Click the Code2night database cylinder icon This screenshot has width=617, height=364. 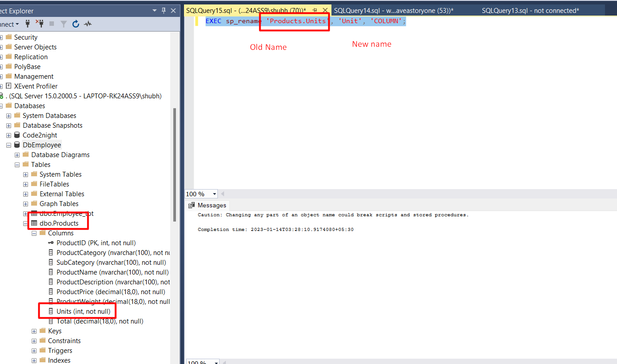point(17,135)
